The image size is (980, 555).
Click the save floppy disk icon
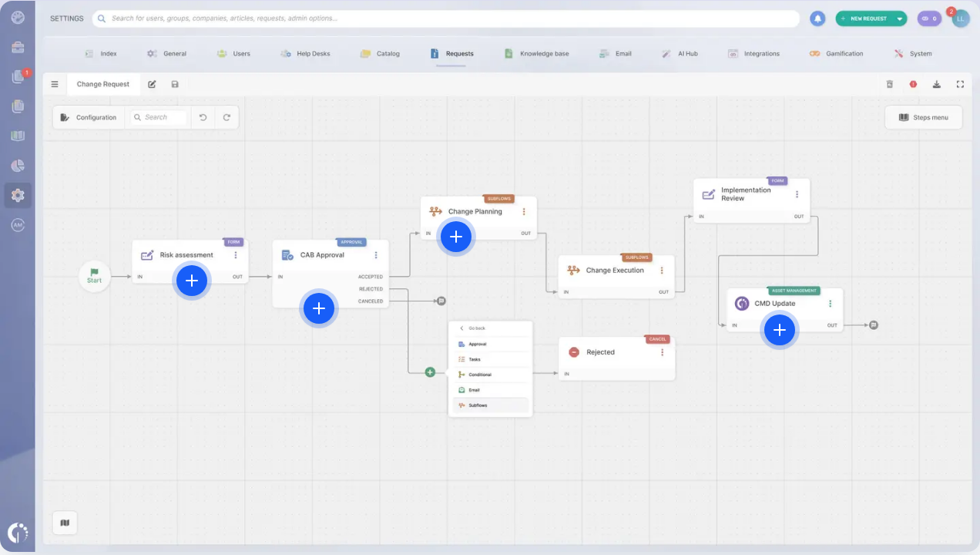(175, 84)
